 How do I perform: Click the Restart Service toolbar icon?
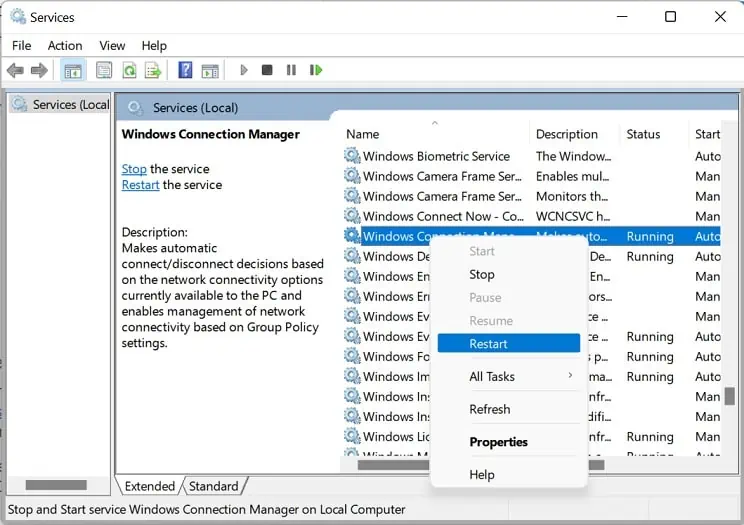[x=316, y=70]
